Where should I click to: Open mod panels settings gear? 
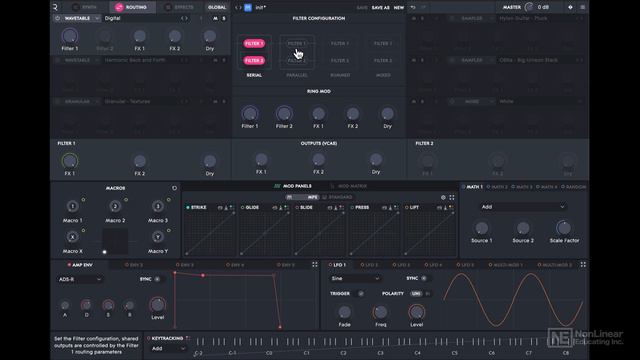coord(443,198)
